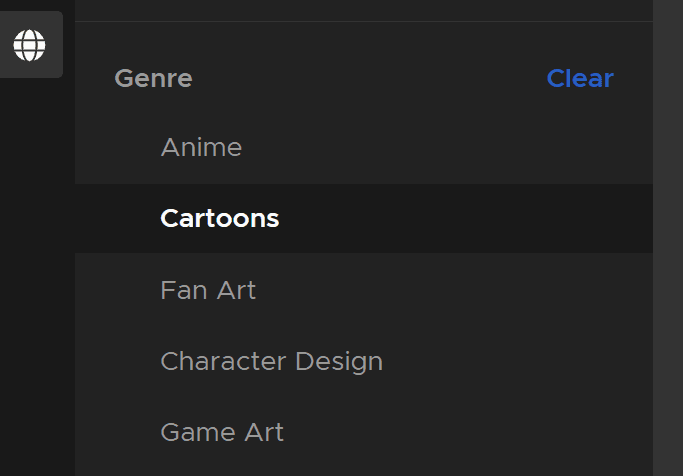Reset genre selection using Clear
Viewport: 683px width, 476px height.
[580, 78]
